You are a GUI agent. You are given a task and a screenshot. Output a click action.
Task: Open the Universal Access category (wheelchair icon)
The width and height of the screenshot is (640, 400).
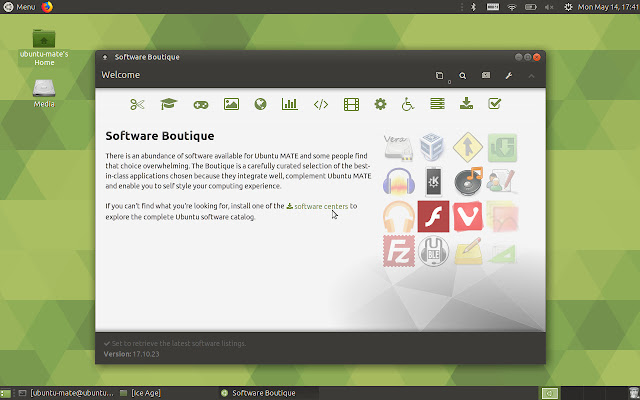[408, 104]
